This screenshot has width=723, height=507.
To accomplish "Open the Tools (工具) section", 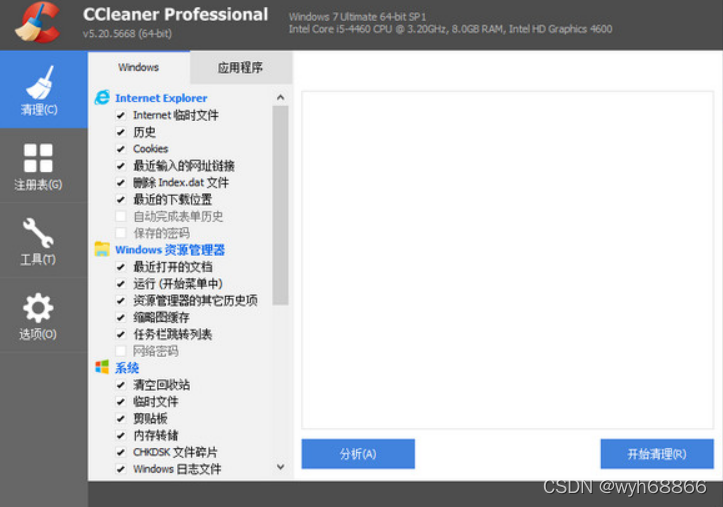I will [x=43, y=241].
